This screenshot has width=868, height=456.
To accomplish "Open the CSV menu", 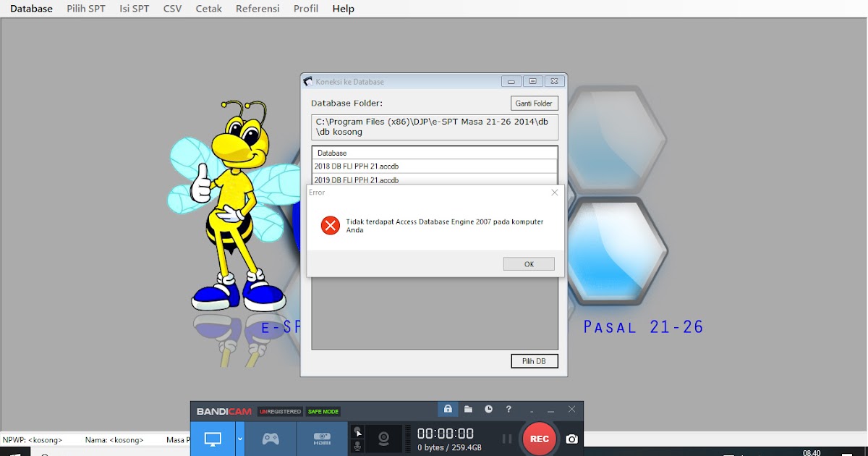I will coord(172,9).
